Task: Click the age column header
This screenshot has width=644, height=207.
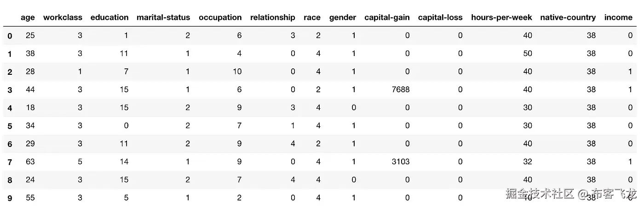Action: point(28,17)
